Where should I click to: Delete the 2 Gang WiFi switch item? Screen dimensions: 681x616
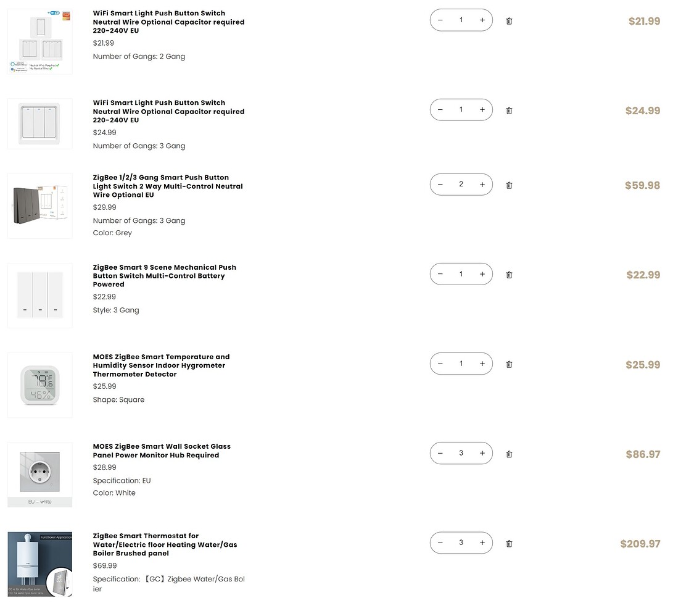coord(509,21)
